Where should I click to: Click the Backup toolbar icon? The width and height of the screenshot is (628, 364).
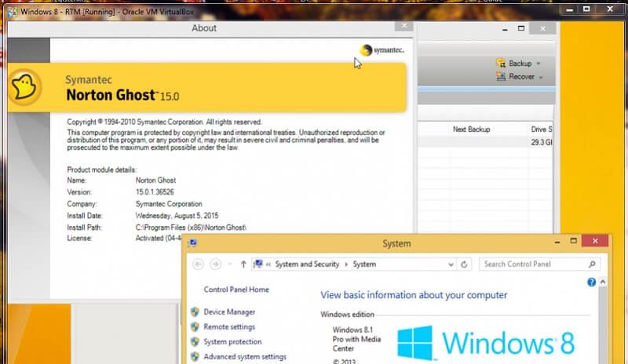[501, 64]
